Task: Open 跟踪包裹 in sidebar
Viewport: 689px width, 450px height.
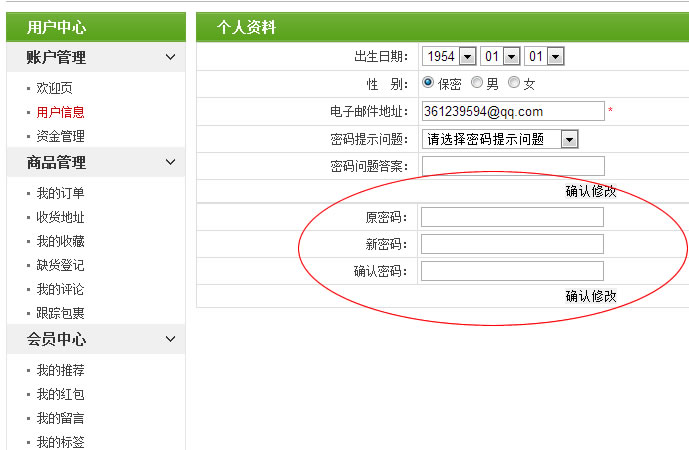Action: pyautogui.click(x=61, y=313)
